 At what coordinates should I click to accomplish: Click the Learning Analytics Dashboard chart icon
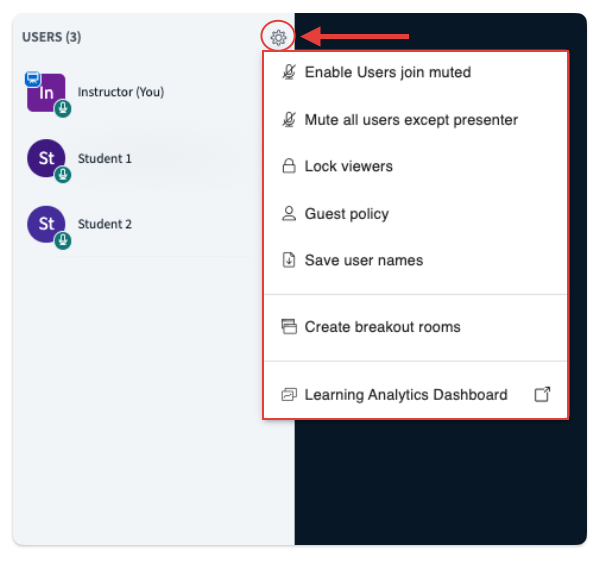coord(289,394)
